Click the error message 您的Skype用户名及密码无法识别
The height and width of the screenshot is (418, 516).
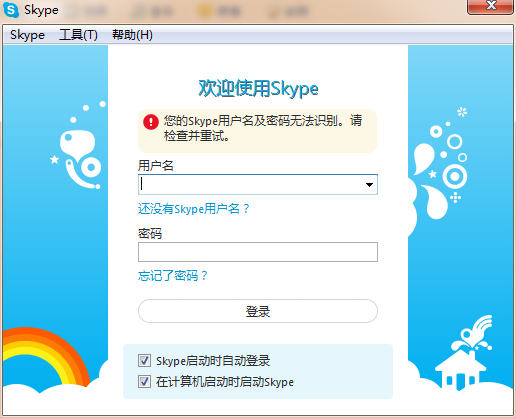(x=263, y=128)
